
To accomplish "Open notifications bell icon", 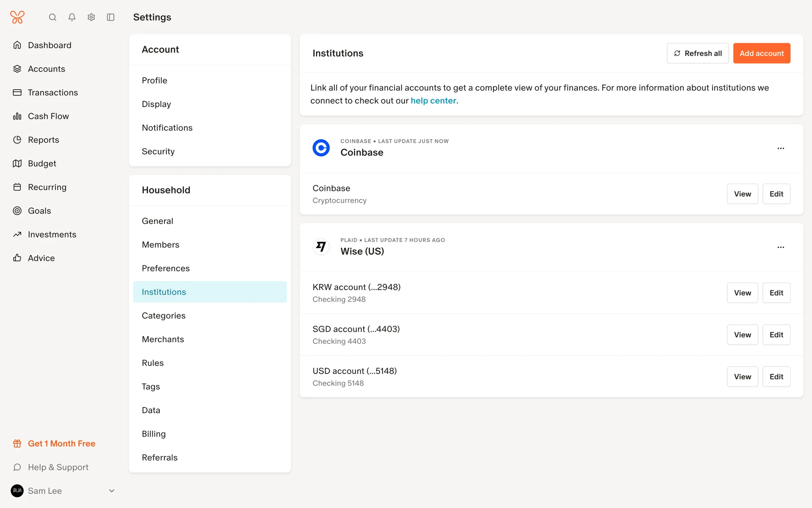I will [x=72, y=17].
